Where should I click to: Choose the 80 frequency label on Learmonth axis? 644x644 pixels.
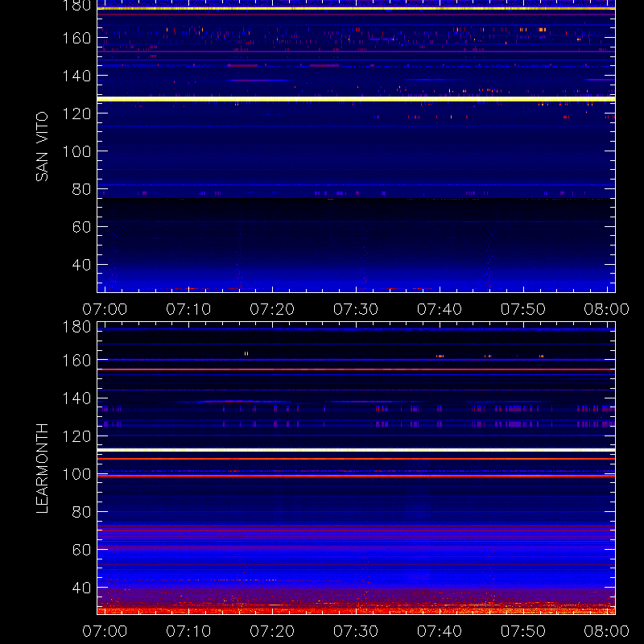tap(81, 512)
